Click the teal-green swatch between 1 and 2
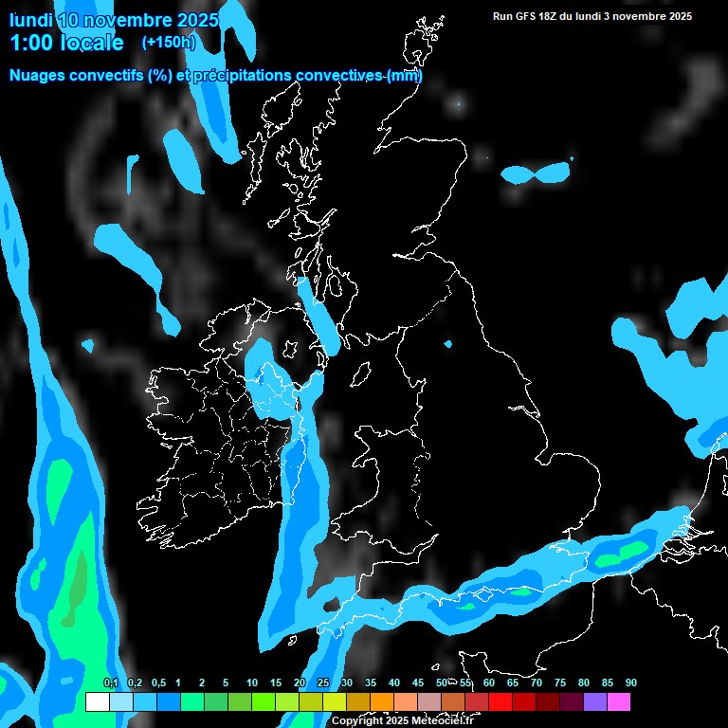Image resolution: width=728 pixels, height=728 pixels. tap(191, 701)
